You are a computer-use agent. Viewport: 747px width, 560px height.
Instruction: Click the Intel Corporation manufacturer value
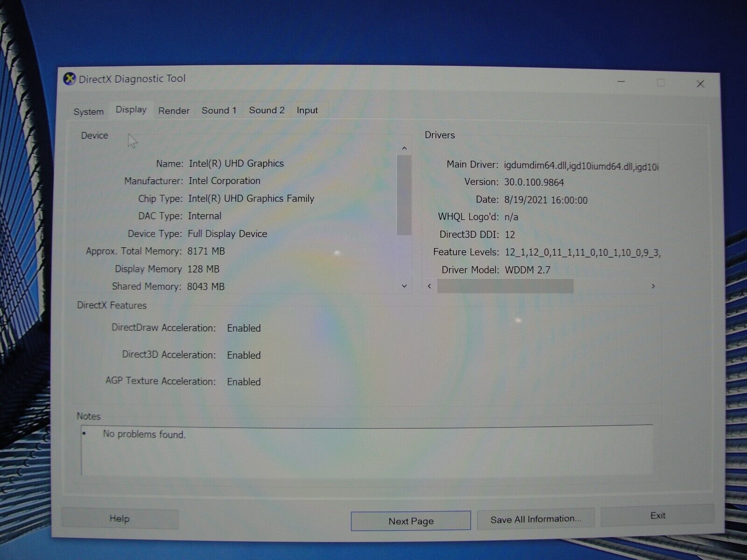coord(225,181)
